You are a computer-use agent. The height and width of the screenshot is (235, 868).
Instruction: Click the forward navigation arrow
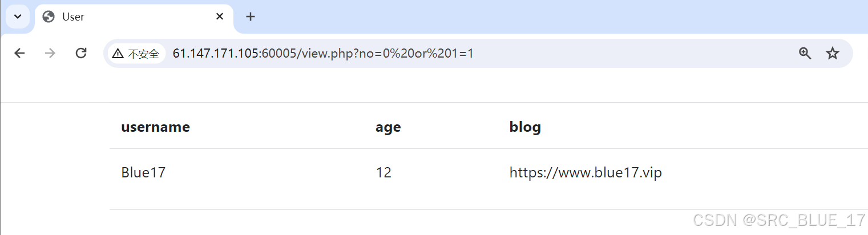coord(50,53)
